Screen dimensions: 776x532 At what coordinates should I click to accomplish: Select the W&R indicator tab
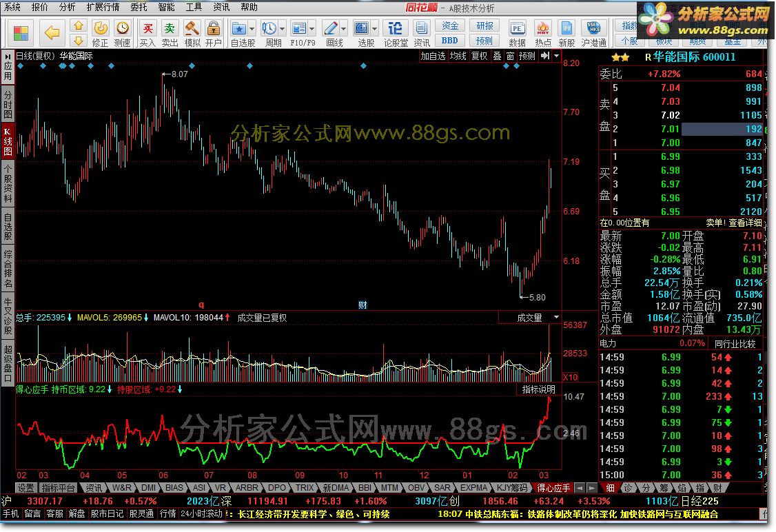(122, 488)
